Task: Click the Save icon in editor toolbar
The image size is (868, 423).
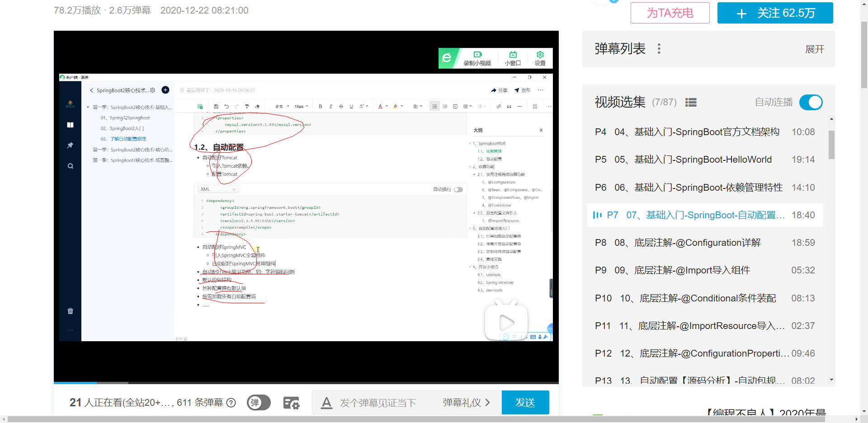Action: (x=216, y=107)
